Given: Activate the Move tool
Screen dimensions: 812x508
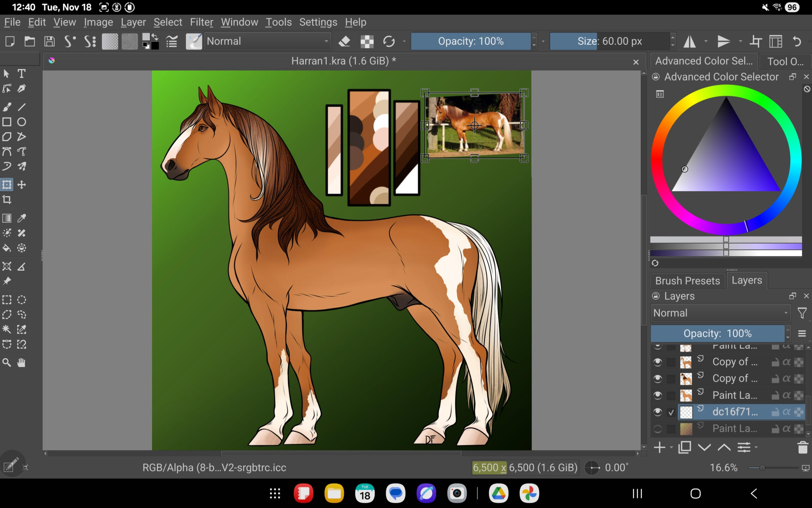Looking at the screenshot, I should coord(22,185).
